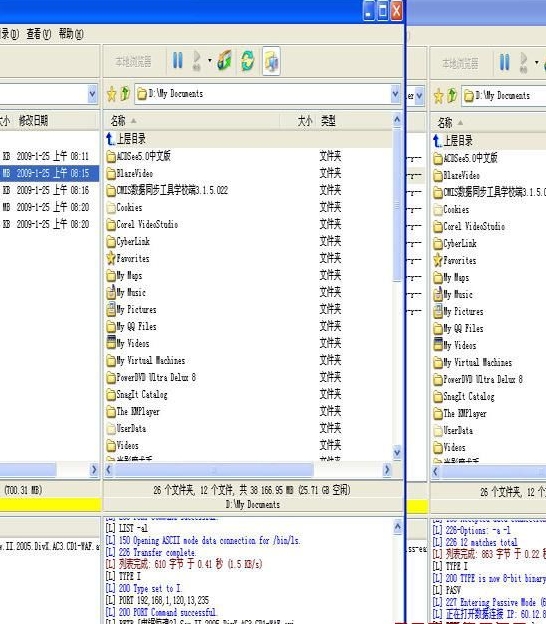Click the Videos folder icon in front window
This screenshot has height=624, width=546.
pyautogui.click(x=111, y=446)
